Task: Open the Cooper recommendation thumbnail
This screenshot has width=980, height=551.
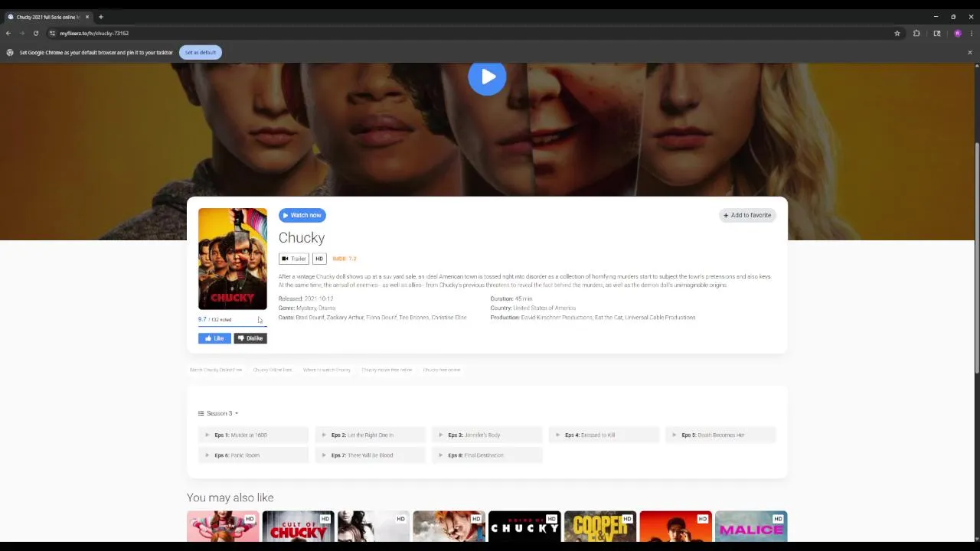Action: (599, 527)
